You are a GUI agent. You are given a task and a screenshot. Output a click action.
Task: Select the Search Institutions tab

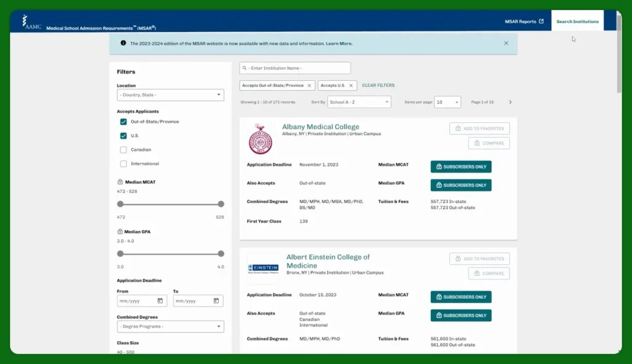(577, 22)
